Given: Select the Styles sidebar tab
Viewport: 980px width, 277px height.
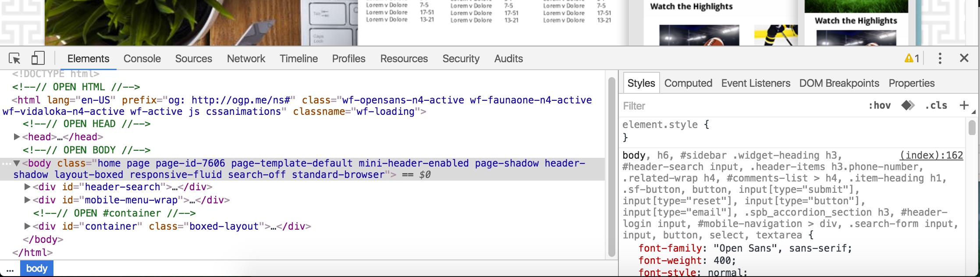Looking at the screenshot, I should pyautogui.click(x=641, y=83).
